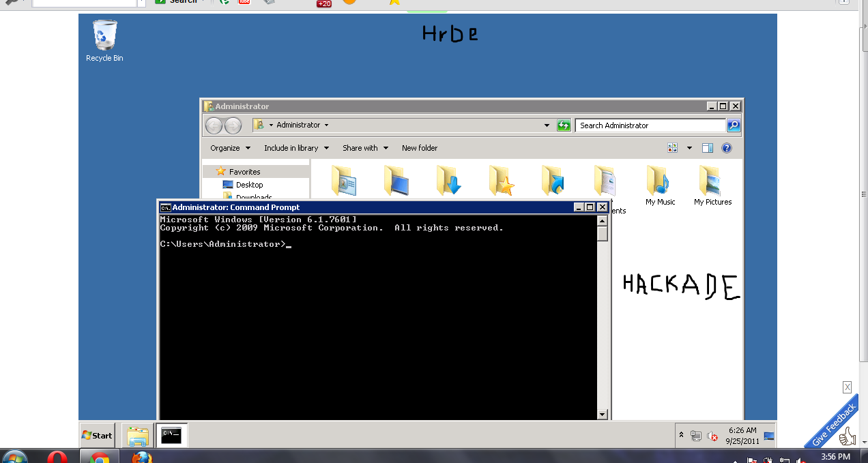Click the remote network tray icon
The height and width of the screenshot is (463, 868).
point(696,436)
